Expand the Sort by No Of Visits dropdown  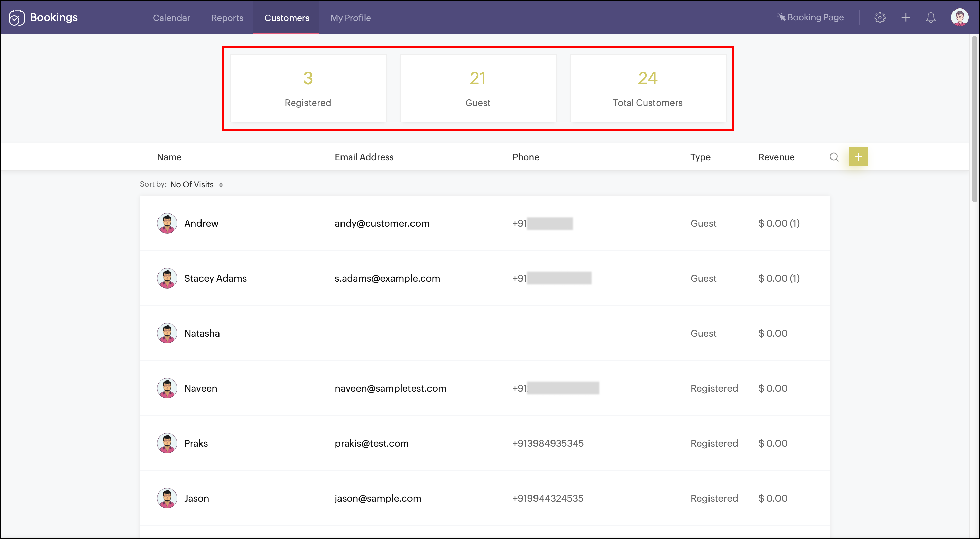point(196,184)
